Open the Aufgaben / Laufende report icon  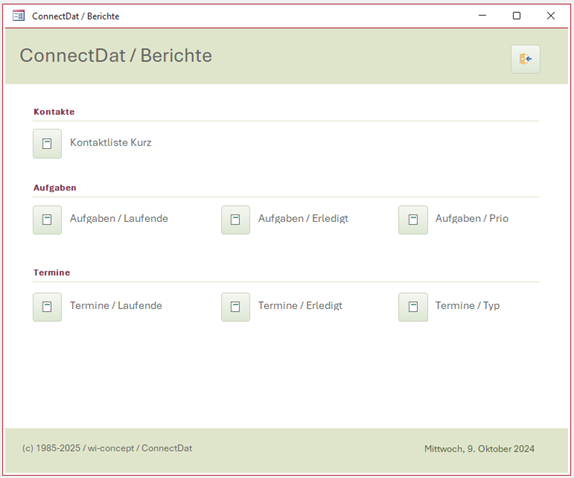click(47, 220)
